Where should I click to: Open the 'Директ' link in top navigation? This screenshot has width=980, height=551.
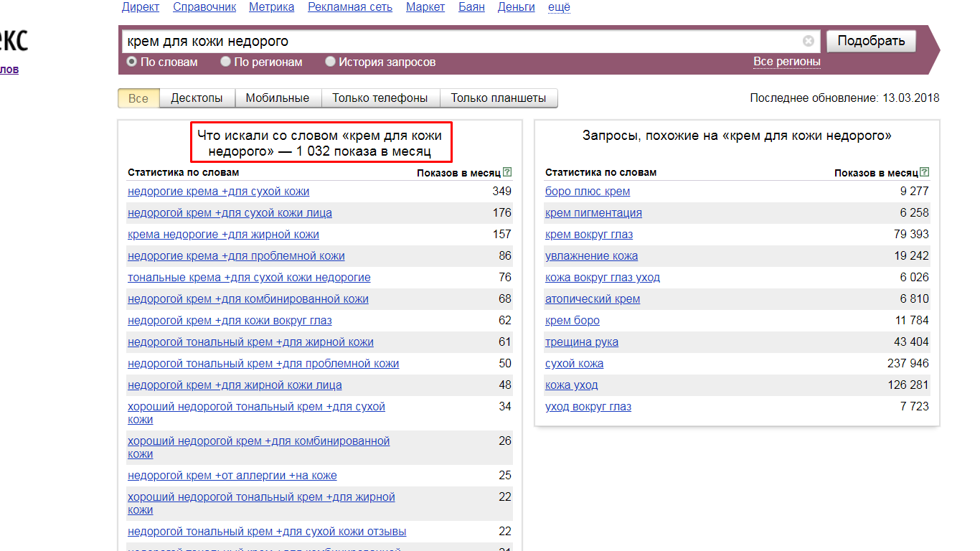tap(141, 7)
